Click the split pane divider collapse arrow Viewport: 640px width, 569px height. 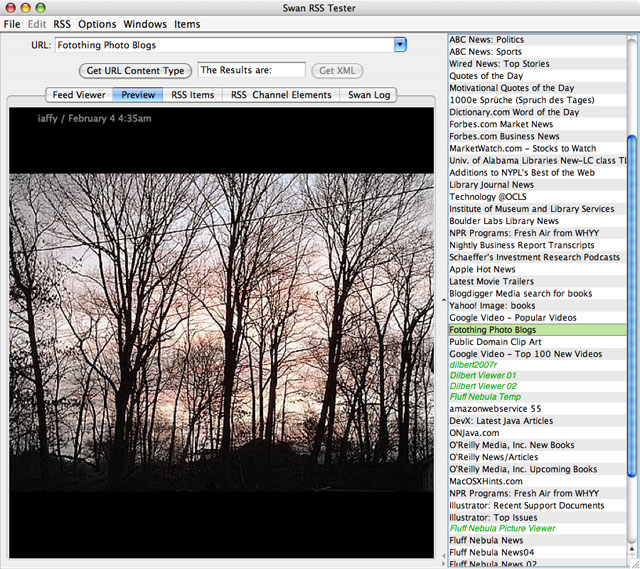pos(443,299)
